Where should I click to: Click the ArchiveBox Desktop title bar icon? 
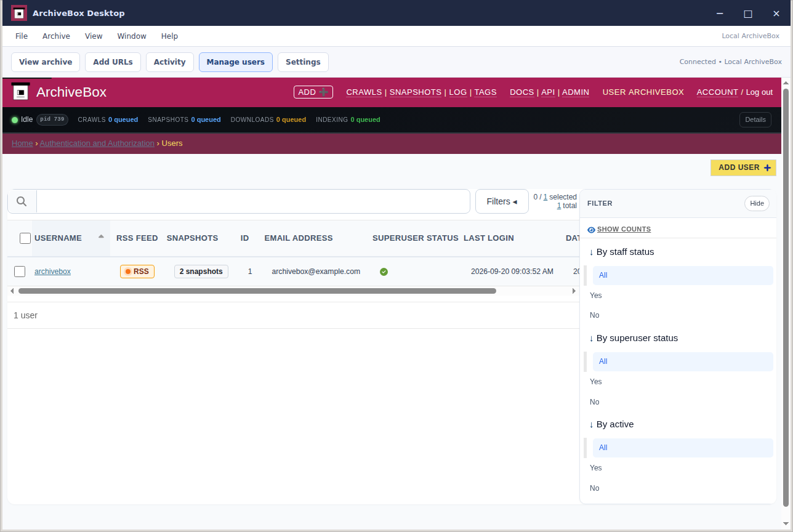click(x=19, y=13)
